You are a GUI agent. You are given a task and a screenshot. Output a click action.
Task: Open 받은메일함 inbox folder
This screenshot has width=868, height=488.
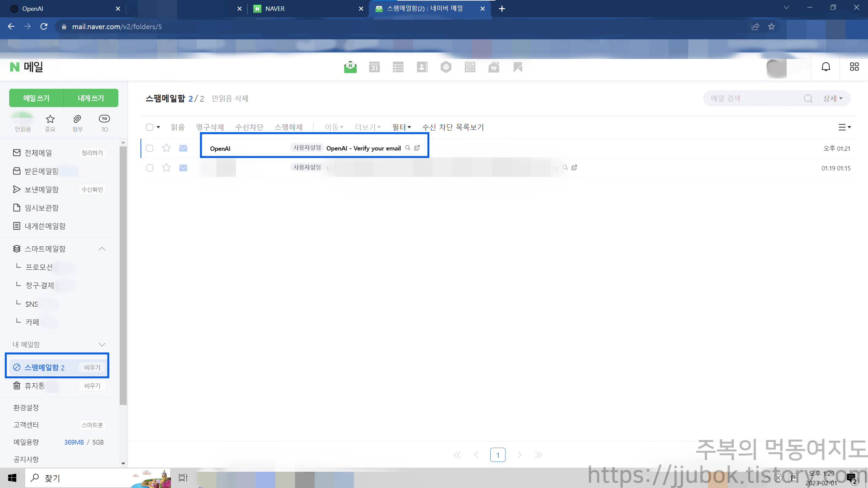click(x=41, y=171)
